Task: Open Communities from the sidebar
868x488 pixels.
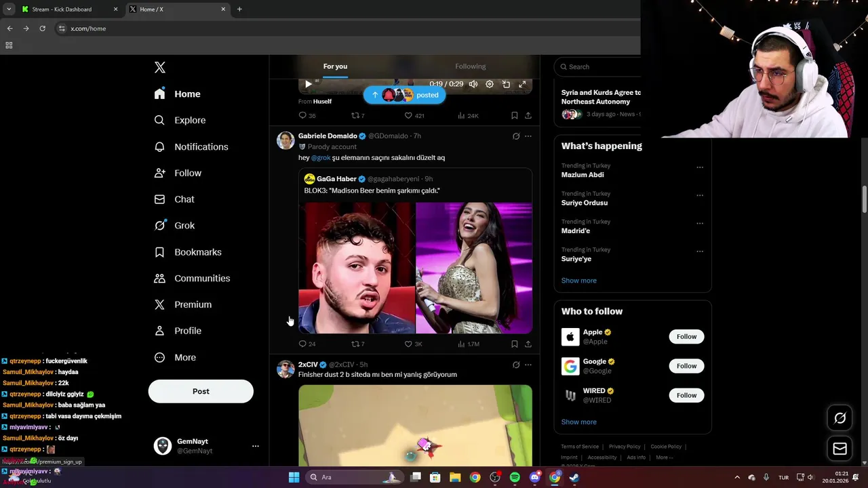Action: click(x=192, y=279)
